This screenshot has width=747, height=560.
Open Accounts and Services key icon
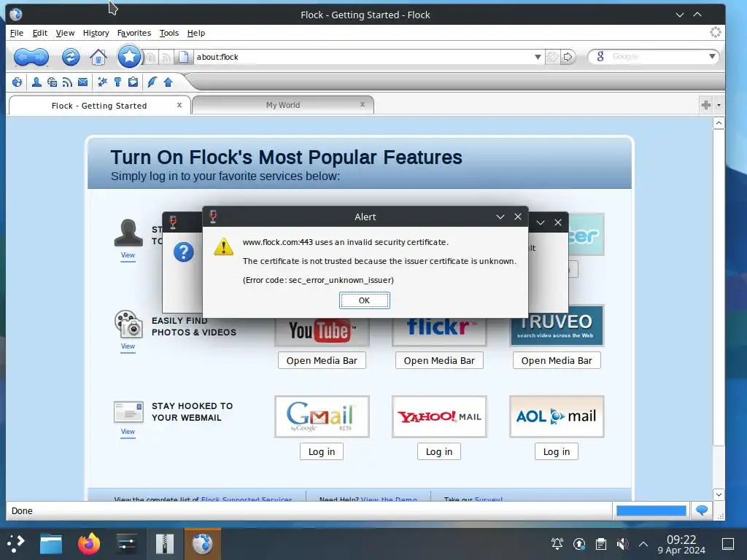(117, 82)
